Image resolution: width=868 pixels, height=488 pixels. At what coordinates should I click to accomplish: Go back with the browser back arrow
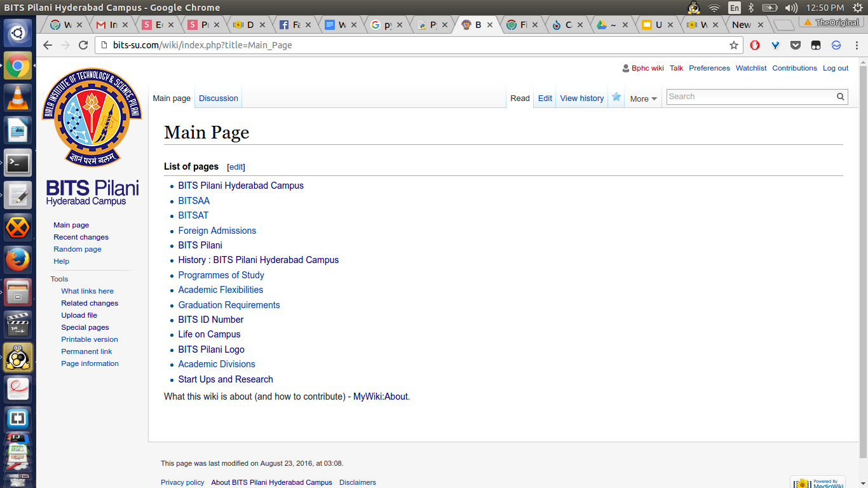48,45
